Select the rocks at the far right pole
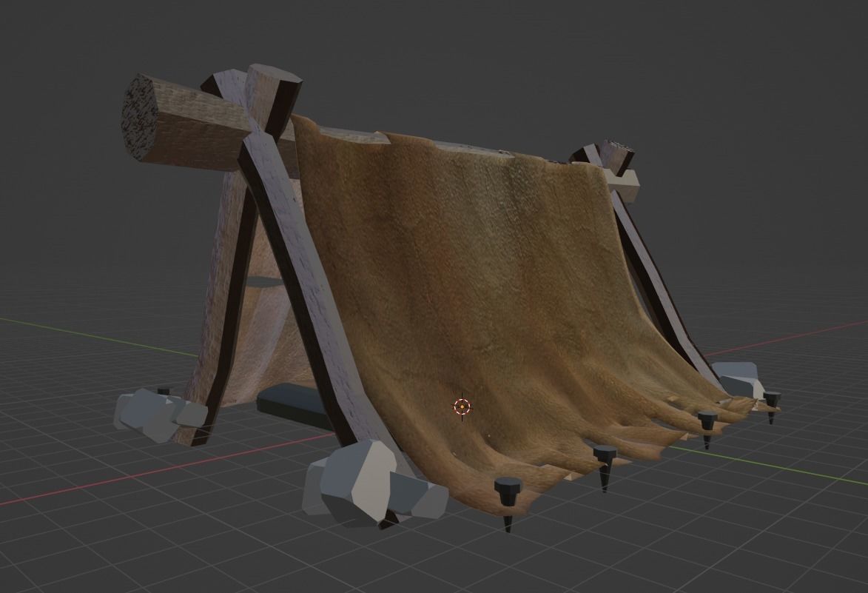The height and width of the screenshot is (593, 868). point(738,379)
